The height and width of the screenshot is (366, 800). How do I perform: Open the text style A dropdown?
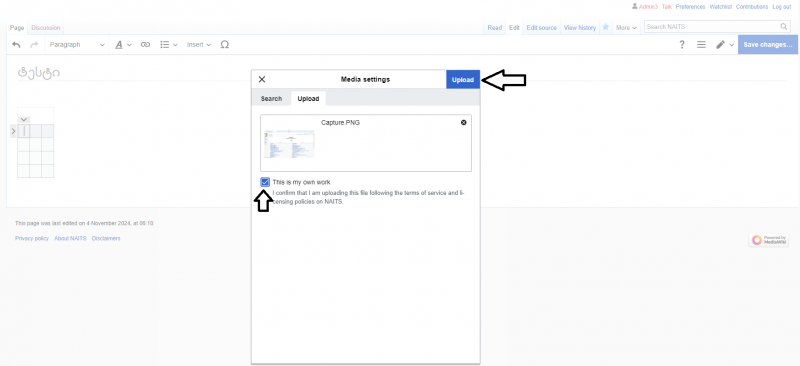pyautogui.click(x=123, y=45)
